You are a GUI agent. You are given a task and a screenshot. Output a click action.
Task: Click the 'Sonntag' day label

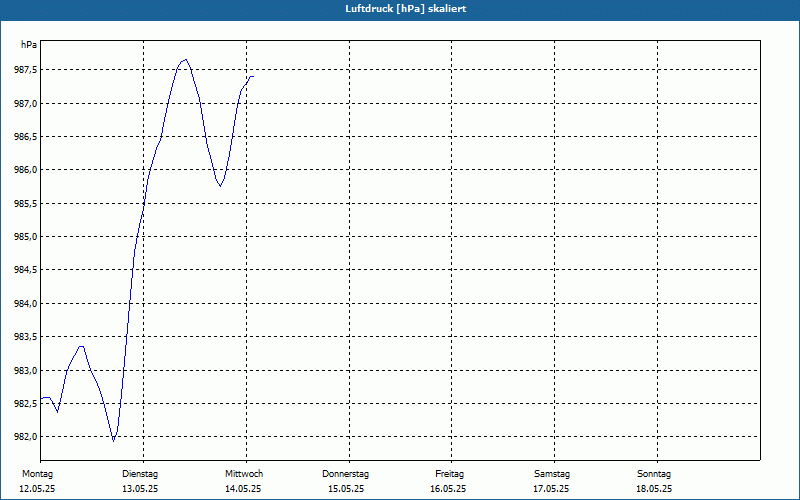(654, 474)
